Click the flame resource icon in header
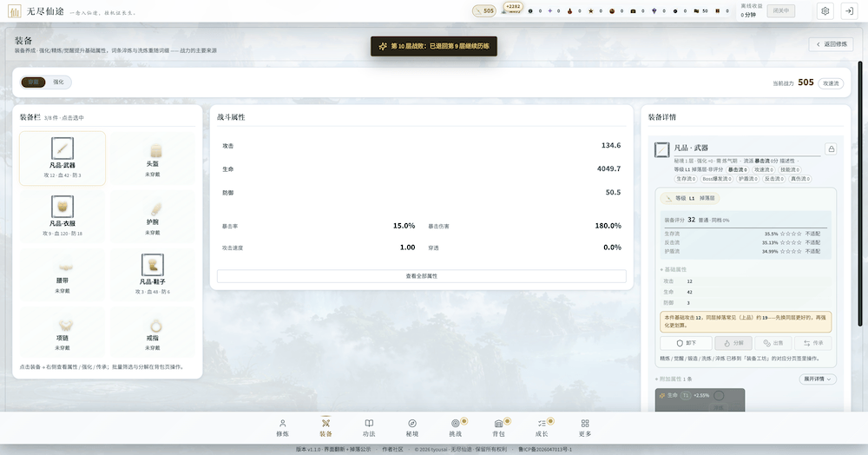 pyautogui.click(x=569, y=11)
